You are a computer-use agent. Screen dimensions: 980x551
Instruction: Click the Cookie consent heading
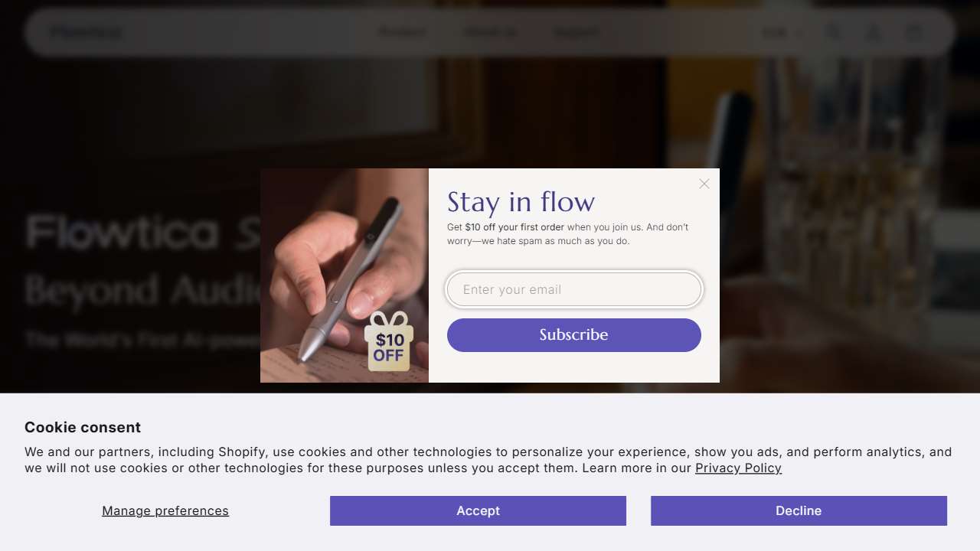(x=83, y=427)
